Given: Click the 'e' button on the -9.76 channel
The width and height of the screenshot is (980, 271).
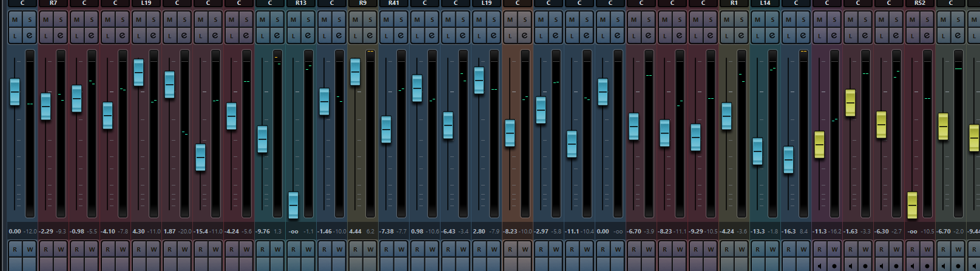Looking at the screenshot, I should point(277,36).
